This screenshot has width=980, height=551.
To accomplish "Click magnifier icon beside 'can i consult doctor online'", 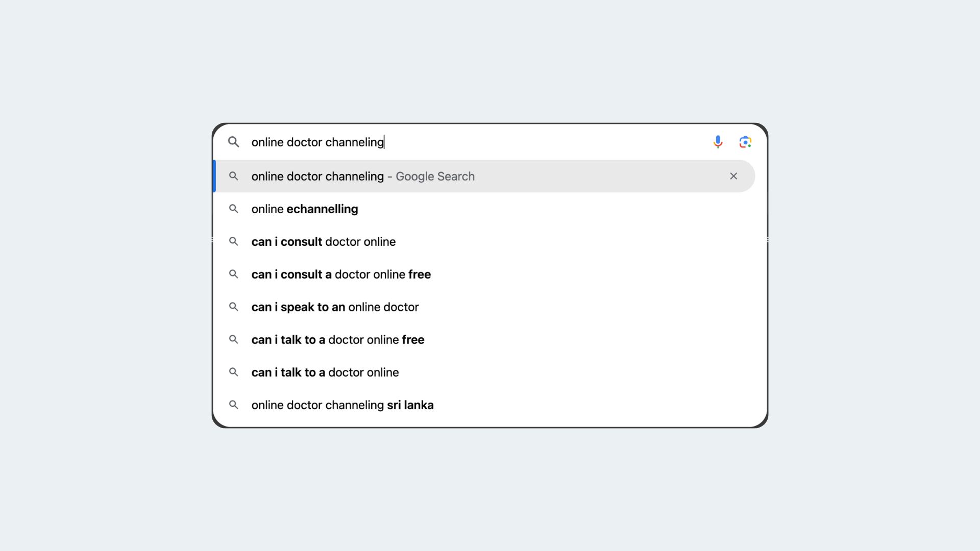I will click(233, 241).
